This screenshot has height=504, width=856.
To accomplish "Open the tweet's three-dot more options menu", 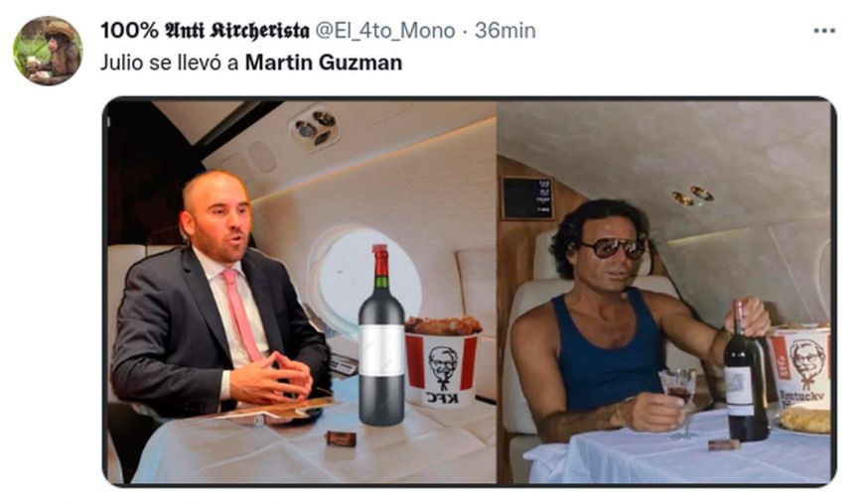I will tap(824, 31).
